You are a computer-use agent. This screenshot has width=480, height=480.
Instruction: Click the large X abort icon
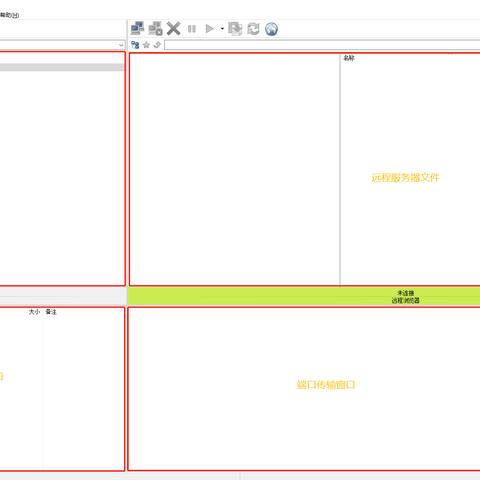click(173, 29)
